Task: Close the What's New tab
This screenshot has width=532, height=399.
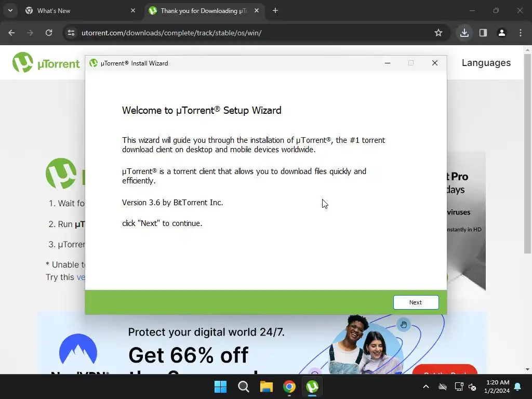Action: pos(133,10)
